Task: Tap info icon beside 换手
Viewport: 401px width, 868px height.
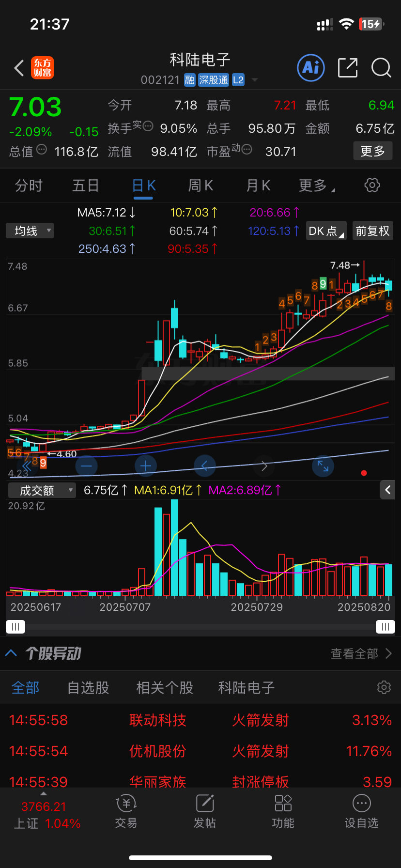Action: 148,126
